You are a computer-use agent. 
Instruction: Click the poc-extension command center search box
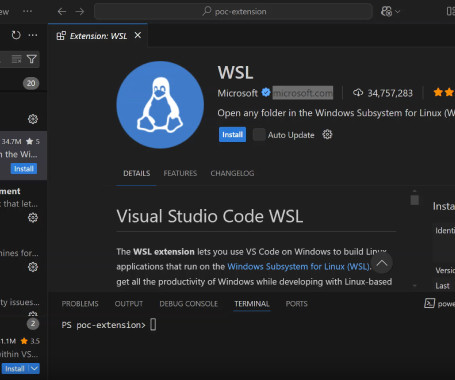point(233,12)
